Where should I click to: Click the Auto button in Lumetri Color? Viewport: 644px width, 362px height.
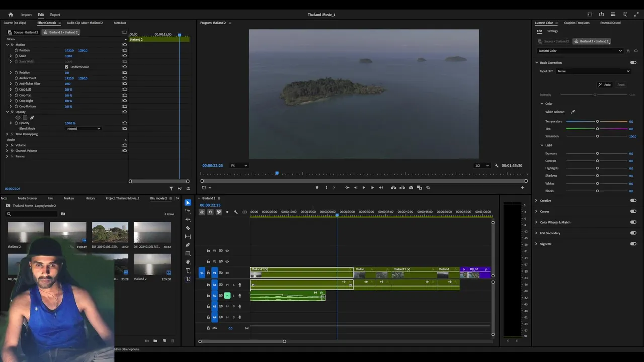pos(604,85)
